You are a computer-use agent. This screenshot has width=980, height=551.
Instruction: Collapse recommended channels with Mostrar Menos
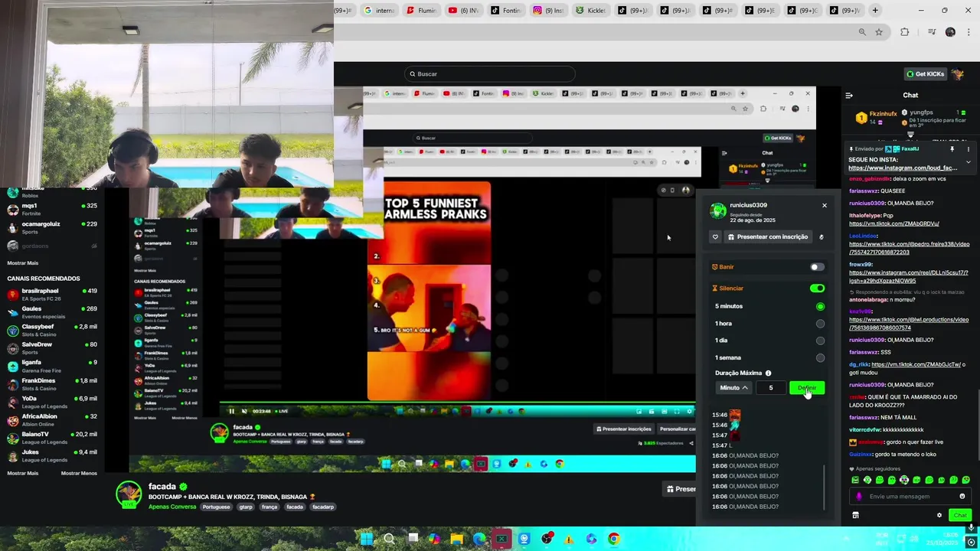(79, 473)
